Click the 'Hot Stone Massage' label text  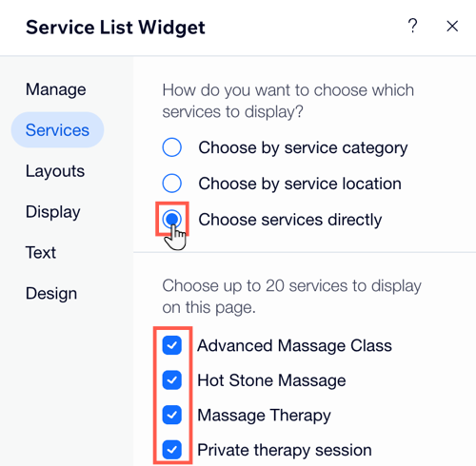pyautogui.click(x=271, y=380)
